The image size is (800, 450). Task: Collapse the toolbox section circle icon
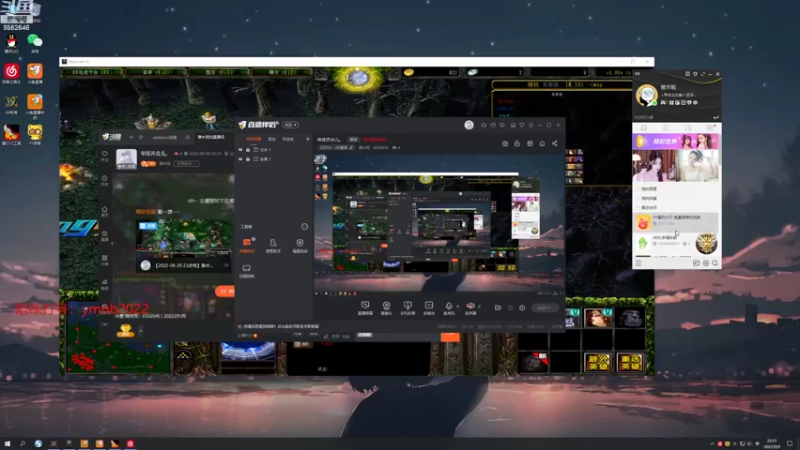(305, 227)
